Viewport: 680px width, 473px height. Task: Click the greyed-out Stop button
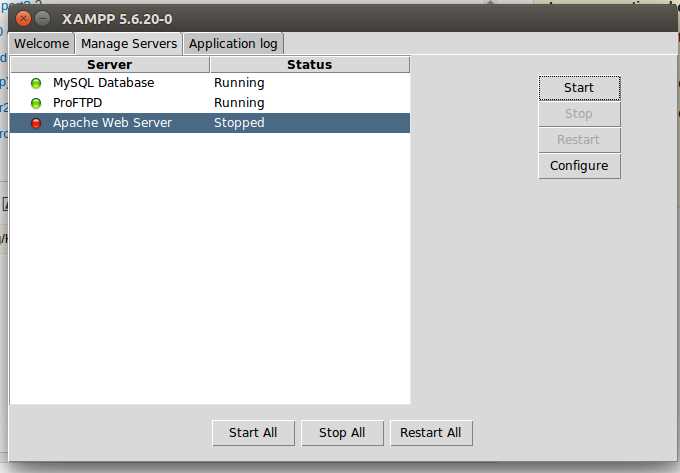(579, 114)
